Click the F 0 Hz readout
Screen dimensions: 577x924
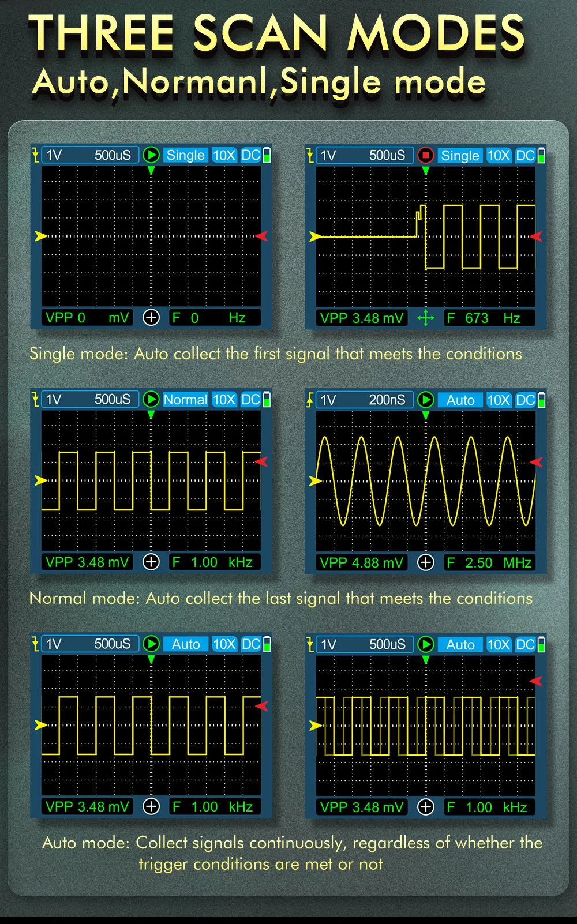(x=214, y=317)
